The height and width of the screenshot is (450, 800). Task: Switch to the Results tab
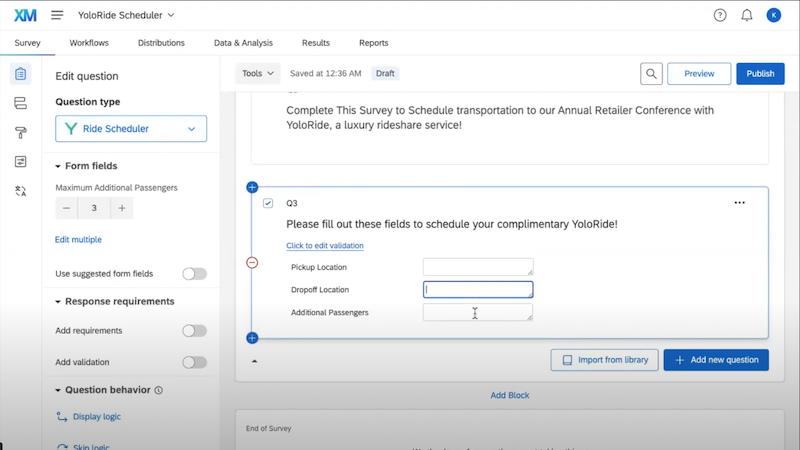(x=316, y=43)
